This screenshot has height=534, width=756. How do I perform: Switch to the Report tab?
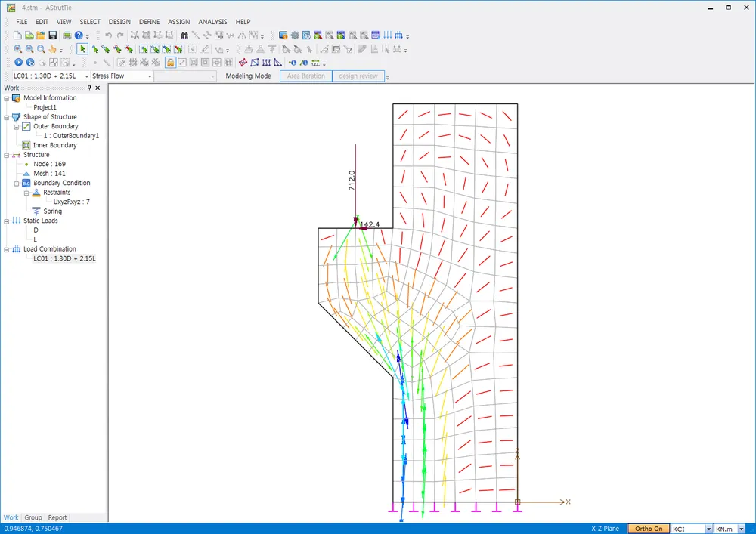(57, 517)
